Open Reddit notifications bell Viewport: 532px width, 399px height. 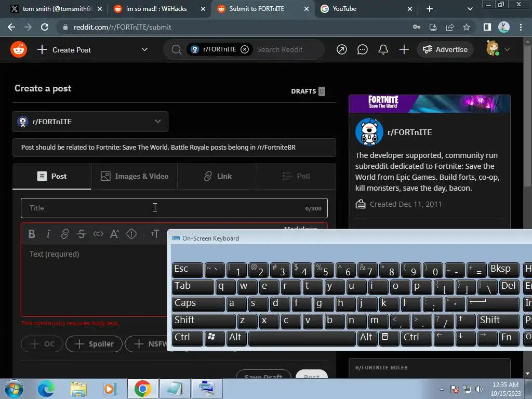383,49
